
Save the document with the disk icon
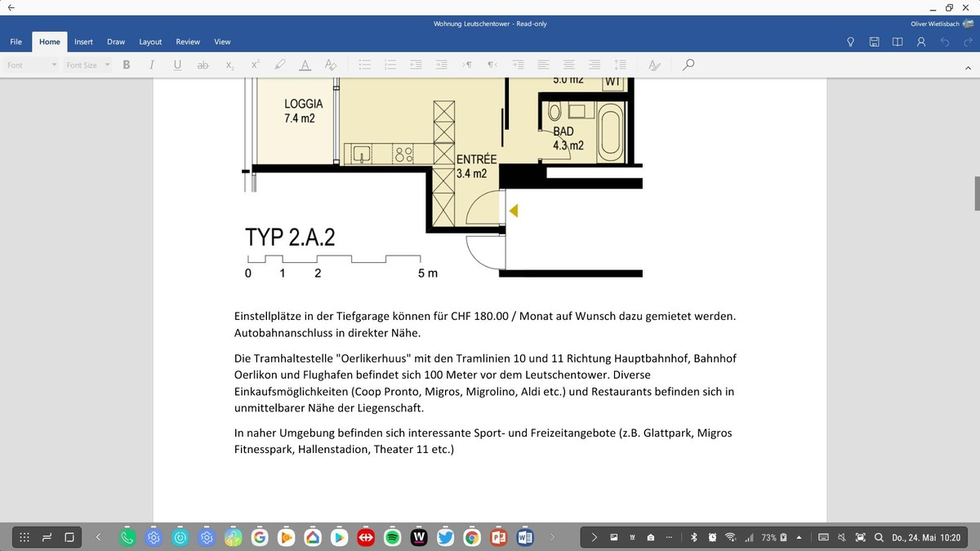point(874,42)
